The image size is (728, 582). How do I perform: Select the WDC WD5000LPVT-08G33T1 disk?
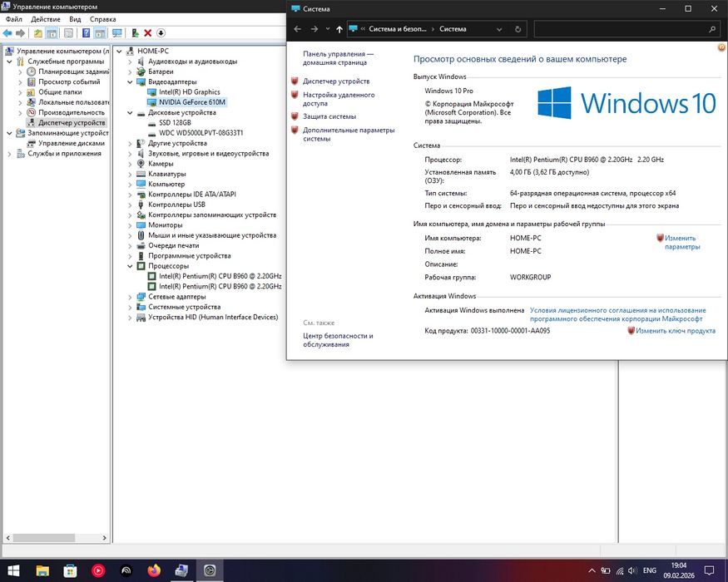point(201,133)
